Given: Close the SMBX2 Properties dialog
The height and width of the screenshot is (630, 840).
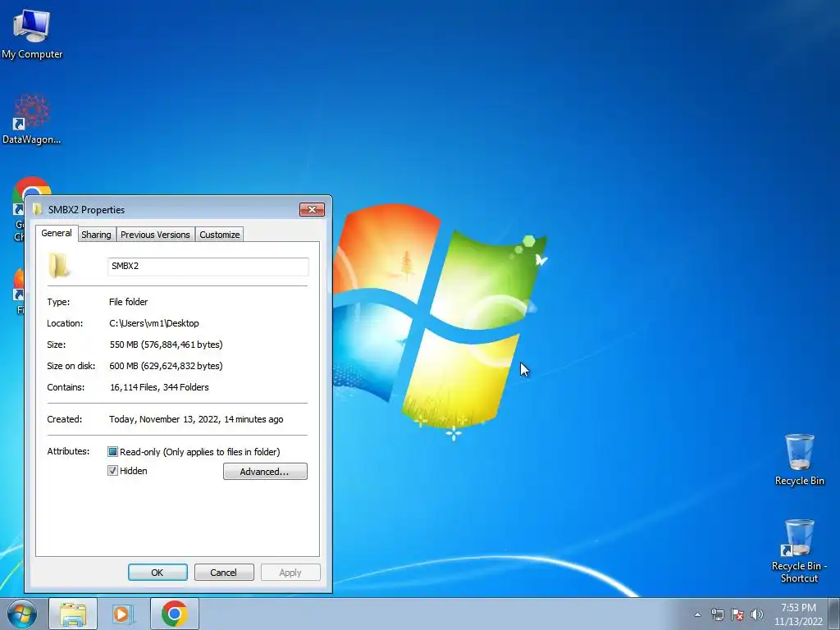Looking at the screenshot, I should pos(312,209).
